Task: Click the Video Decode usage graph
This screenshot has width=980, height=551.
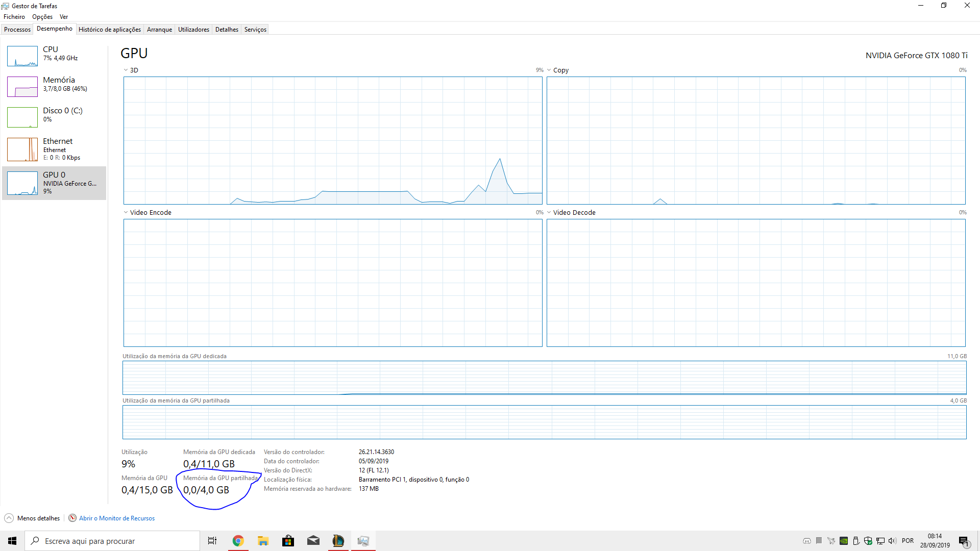Action: tap(756, 283)
